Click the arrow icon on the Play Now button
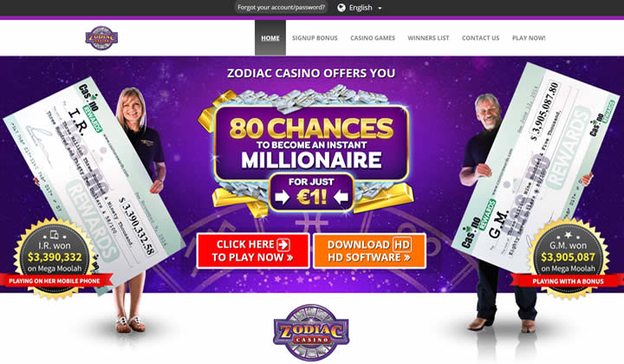This screenshot has height=364, width=624. pyautogui.click(x=283, y=244)
